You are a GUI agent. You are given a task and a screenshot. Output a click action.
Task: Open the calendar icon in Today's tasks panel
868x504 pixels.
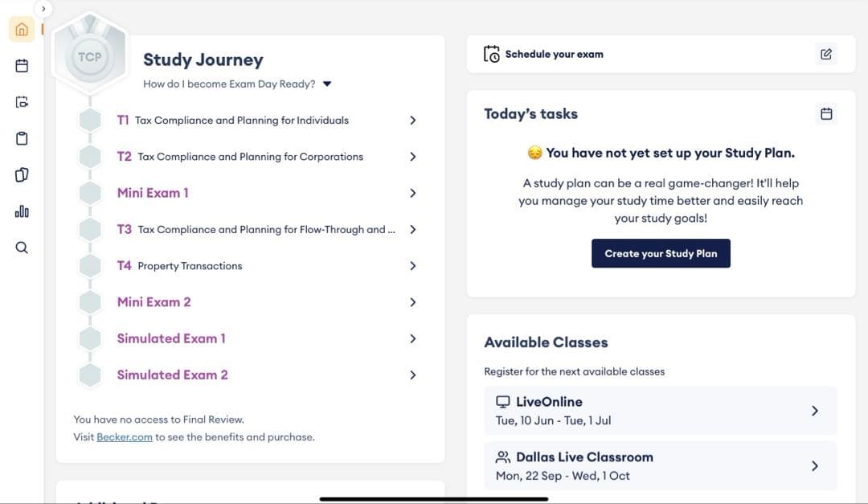pyautogui.click(x=826, y=113)
